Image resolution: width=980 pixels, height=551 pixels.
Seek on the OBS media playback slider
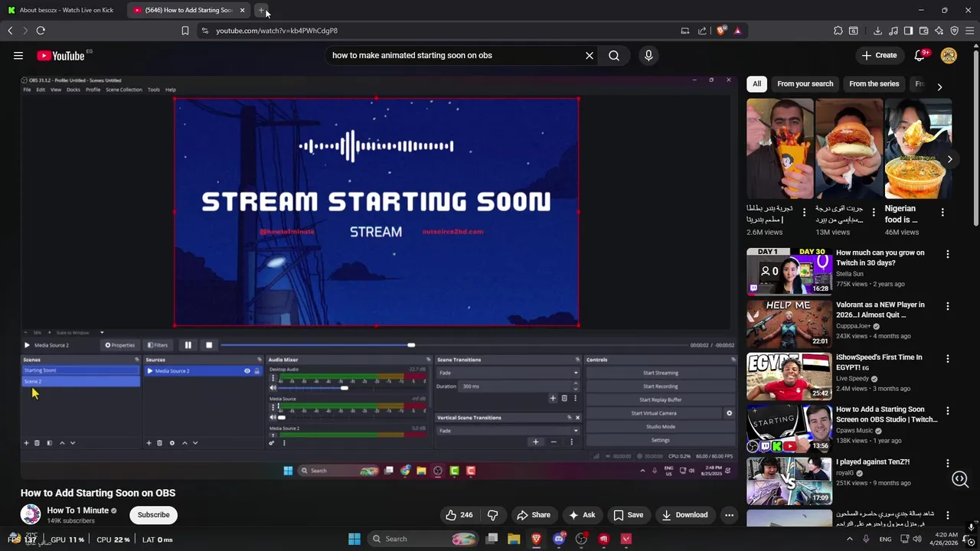[x=453, y=345]
